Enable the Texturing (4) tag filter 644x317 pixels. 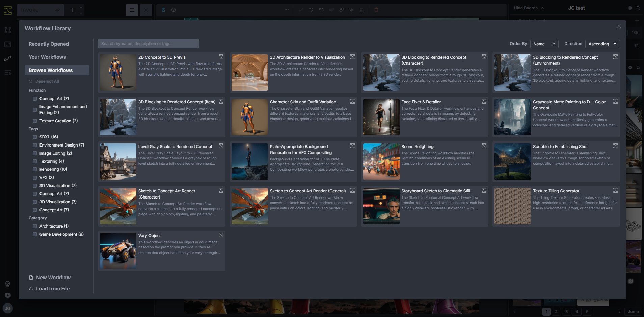[x=35, y=161]
